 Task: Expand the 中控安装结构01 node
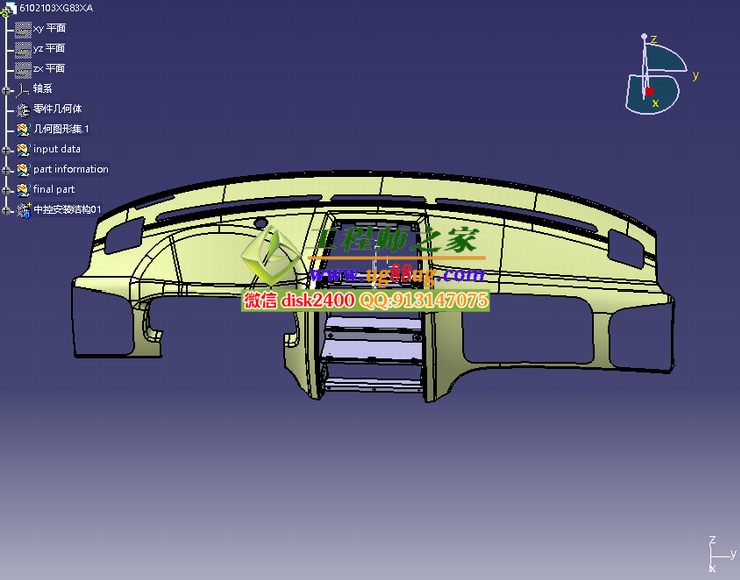7,210
